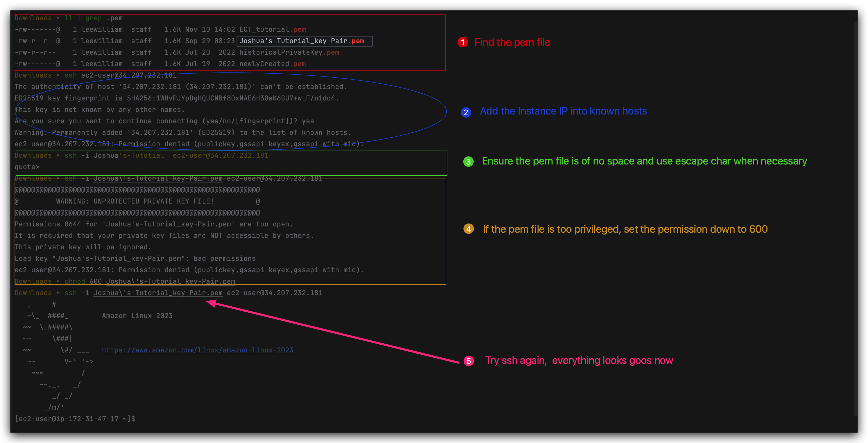This screenshot has height=443, width=868.
Task: Click the underlined chmod 600 command
Action: pyautogui.click(x=150, y=281)
